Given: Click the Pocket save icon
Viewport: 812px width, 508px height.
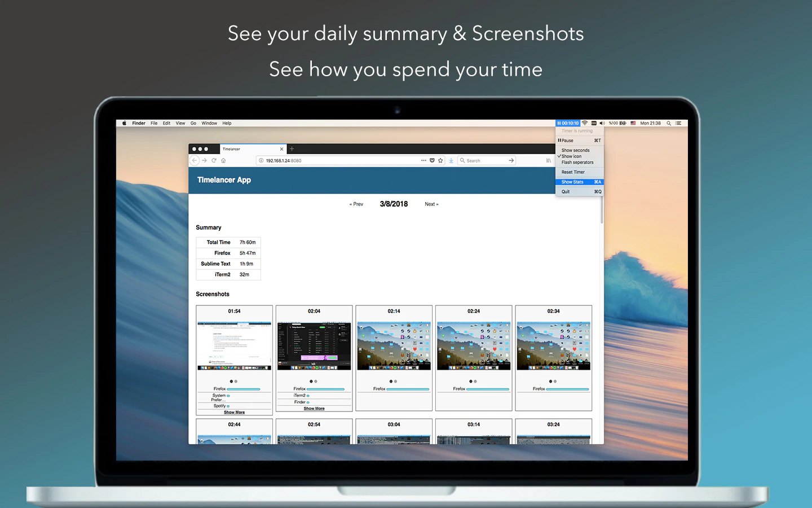Looking at the screenshot, I should point(432,160).
